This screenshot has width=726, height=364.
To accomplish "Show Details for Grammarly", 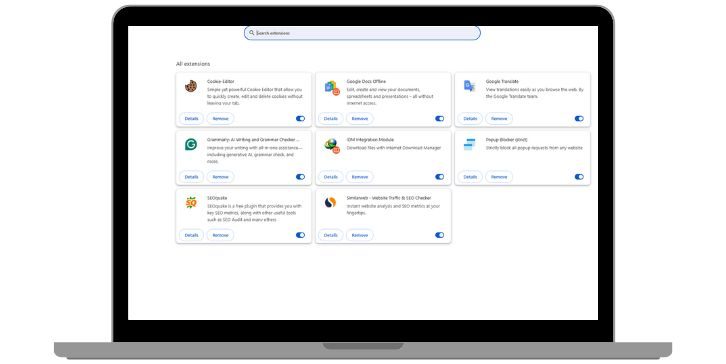I will tap(191, 177).
